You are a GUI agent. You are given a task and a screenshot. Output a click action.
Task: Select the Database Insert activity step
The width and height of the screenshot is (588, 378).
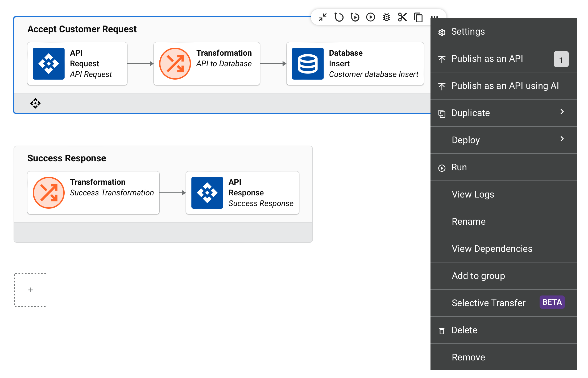[355, 64]
